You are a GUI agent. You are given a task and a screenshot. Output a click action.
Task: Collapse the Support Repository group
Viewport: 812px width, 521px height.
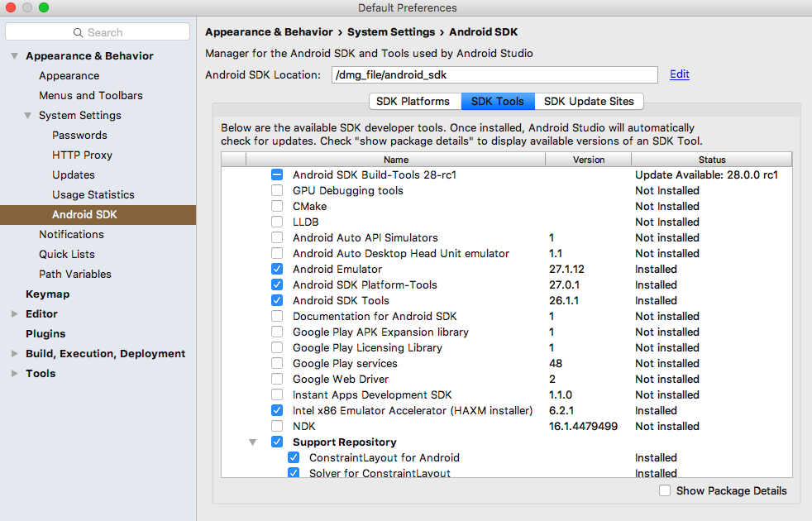pyautogui.click(x=253, y=442)
